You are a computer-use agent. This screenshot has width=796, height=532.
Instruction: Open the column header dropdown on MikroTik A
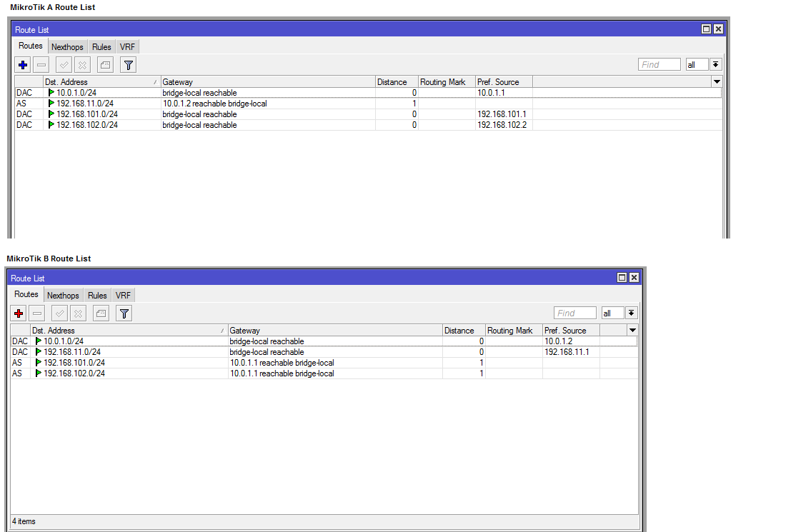[717, 81]
